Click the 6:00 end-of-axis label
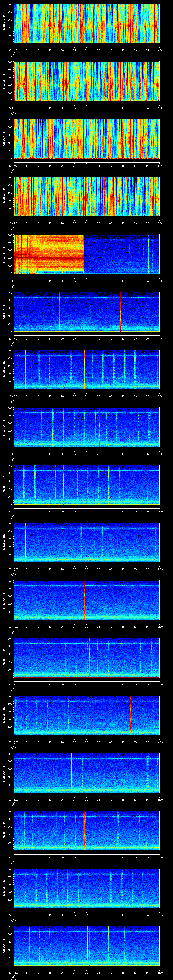 point(160,281)
